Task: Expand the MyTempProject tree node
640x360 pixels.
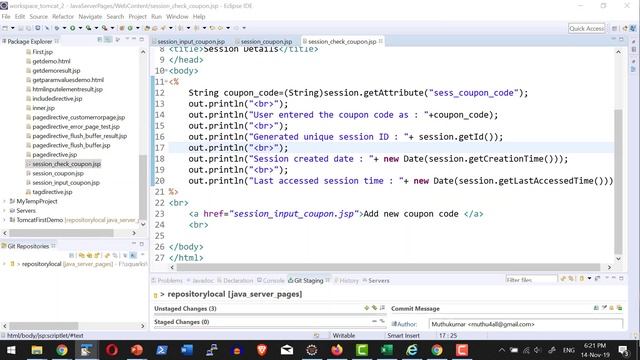Action: tap(4, 201)
